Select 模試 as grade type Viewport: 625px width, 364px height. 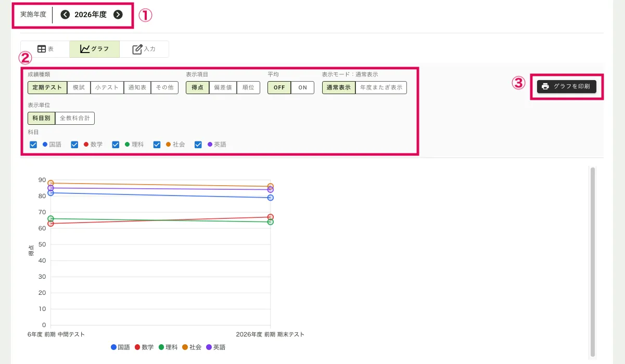[79, 87]
